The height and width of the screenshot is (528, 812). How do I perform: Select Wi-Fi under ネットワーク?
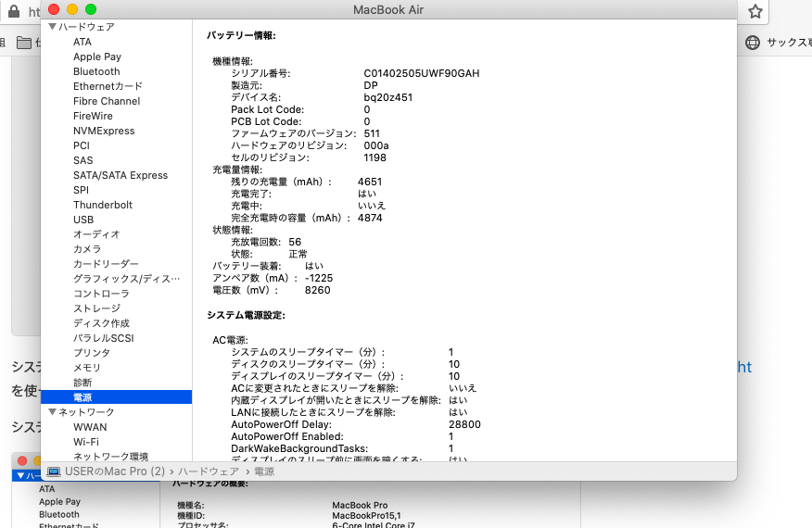[86, 442]
